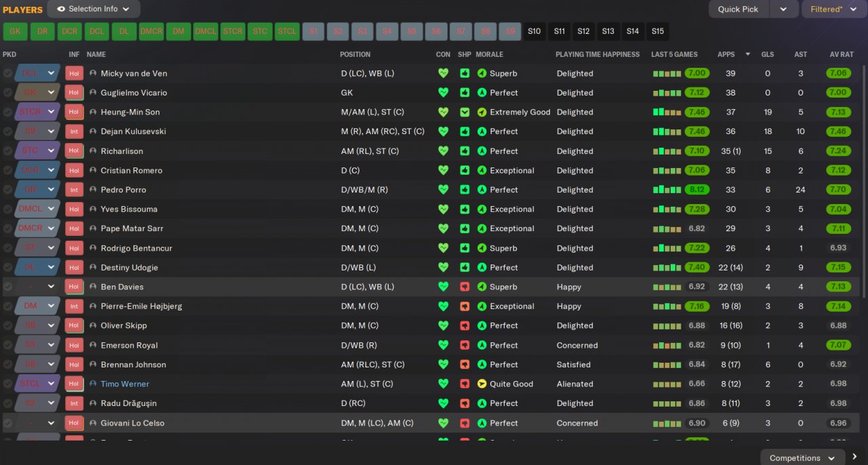Click Giovani Lo Celso's condition heart icon
This screenshot has height=465, width=868.
(443, 423)
